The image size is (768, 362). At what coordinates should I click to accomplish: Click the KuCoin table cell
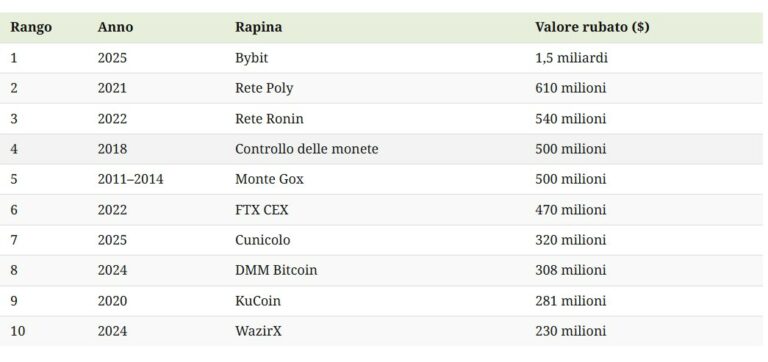tap(258, 301)
